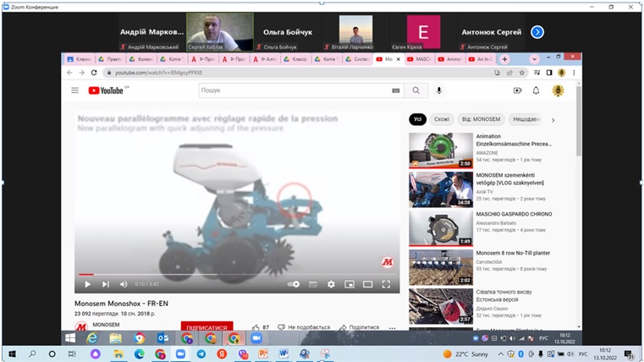Open the YouTube hamburger guide menu
This screenshot has height=362, width=644.
click(x=74, y=90)
